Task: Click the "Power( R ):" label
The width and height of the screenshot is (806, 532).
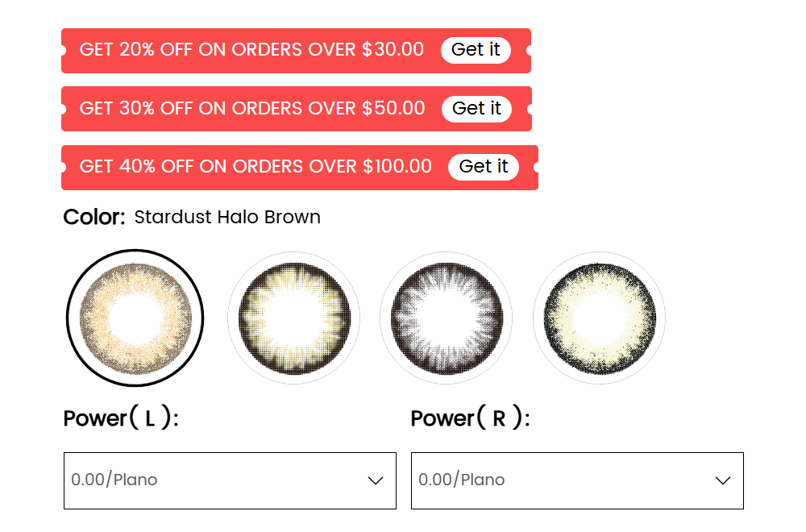Action: (470, 418)
